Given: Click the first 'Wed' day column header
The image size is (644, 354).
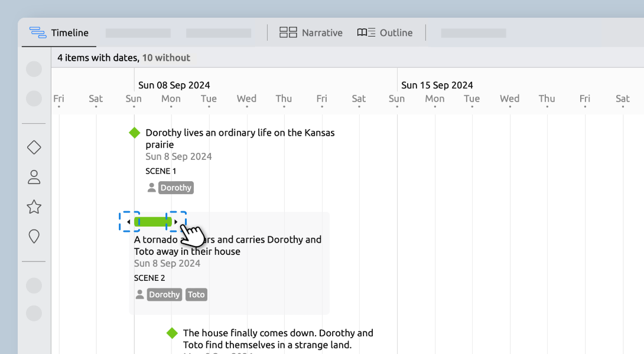Looking at the screenshot, I should click(x=246, y=99).
